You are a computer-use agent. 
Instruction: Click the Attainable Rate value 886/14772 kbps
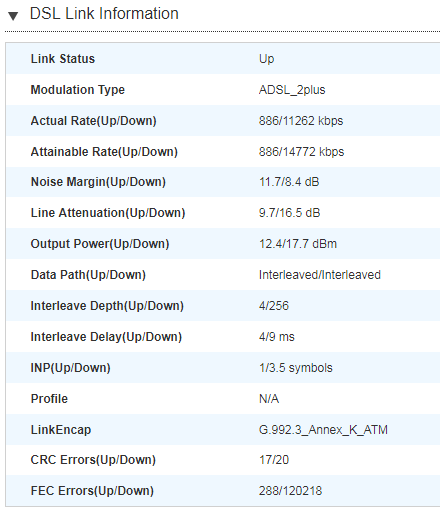301,152
